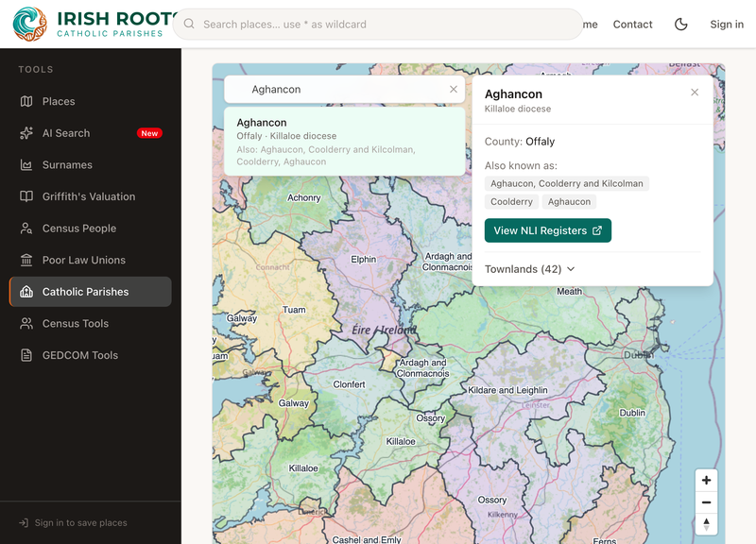Click the Surnames chart icon
Viewport: 756px width, 544px height.
point(26,164)
